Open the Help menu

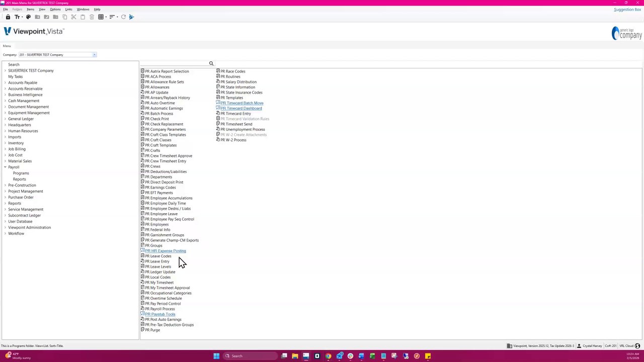click(97, 9)
